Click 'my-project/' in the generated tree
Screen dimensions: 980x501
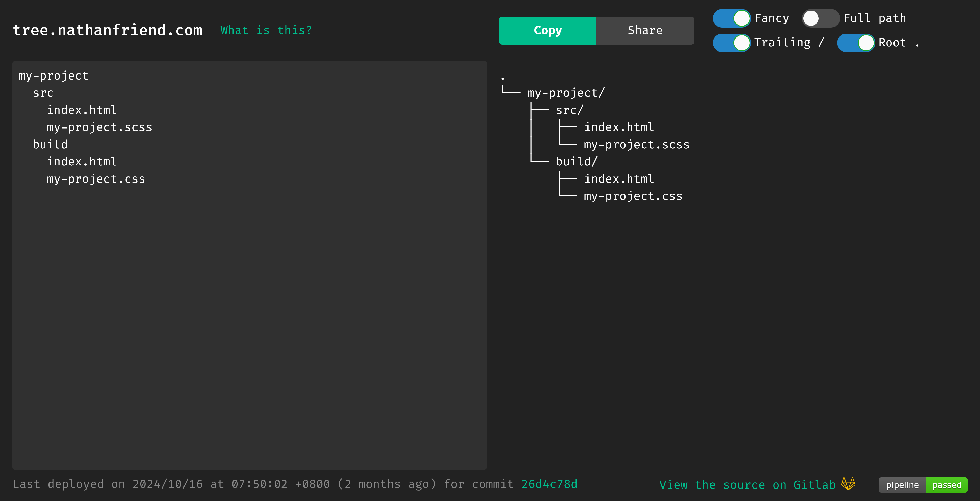coord(566,93)
